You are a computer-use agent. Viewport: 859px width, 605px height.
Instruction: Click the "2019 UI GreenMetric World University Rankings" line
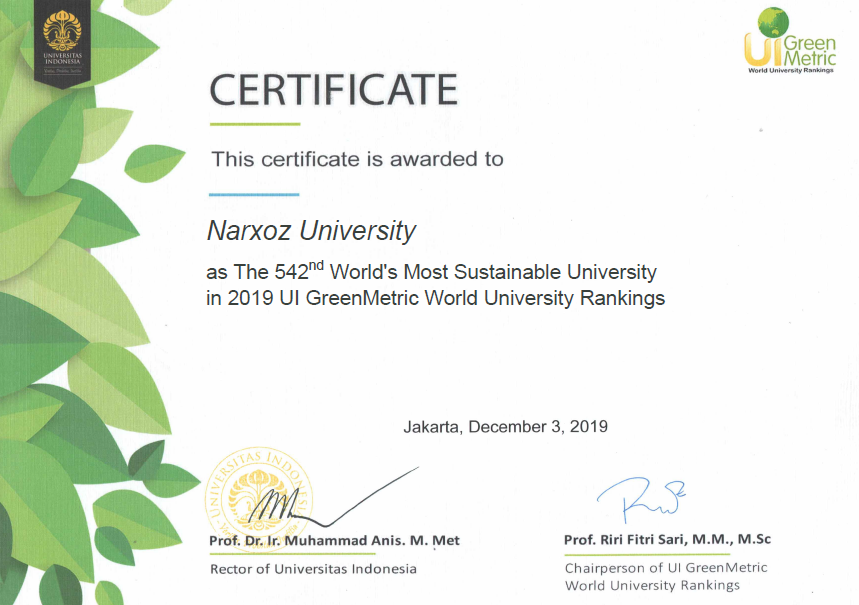click(x=436, y=298)
